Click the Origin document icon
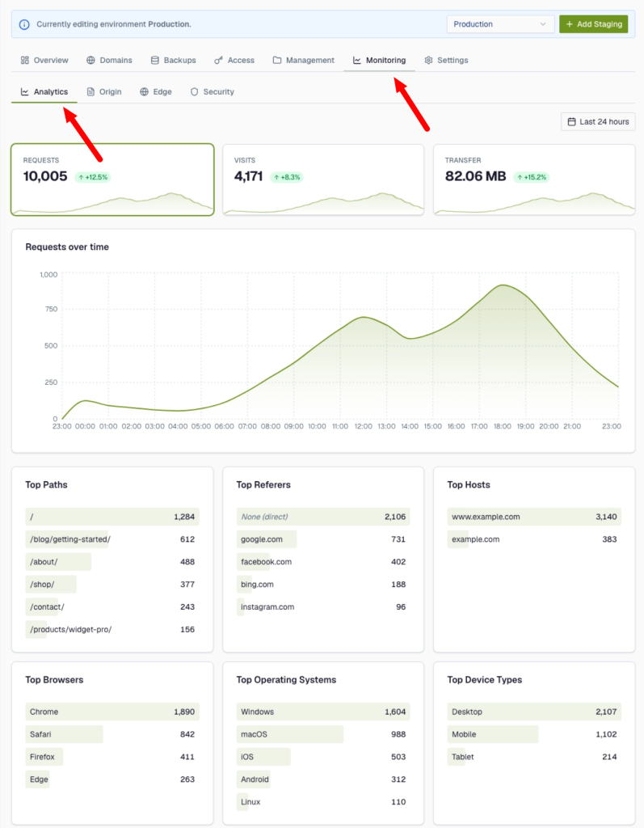The height and width of the screenshot is (828, 644). click(90, 92)
